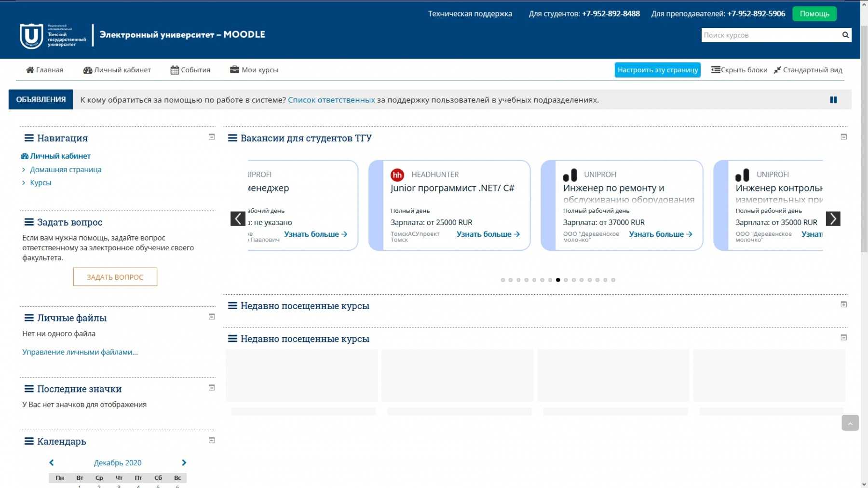This screenshot has width=868, height=488.
Task: Expand first Недавно посещенные курсы block
Action: click(x=844, y=304)
